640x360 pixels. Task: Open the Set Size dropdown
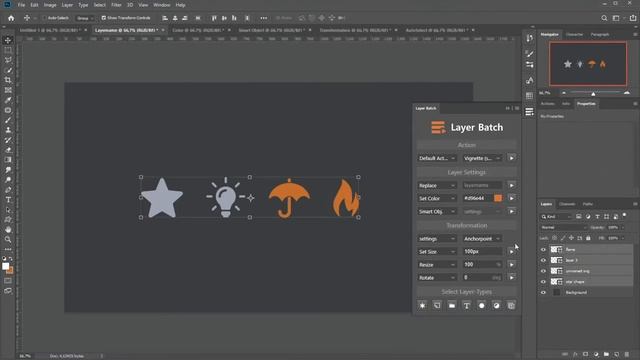(437, 252)
